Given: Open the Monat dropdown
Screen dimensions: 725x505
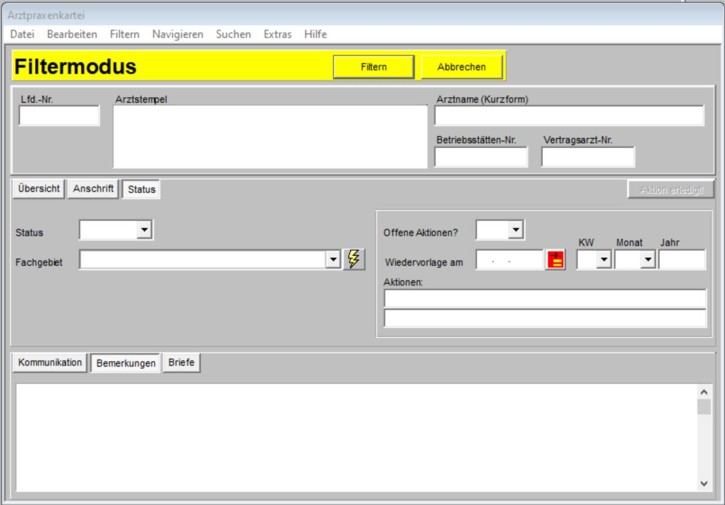Looking at the screenshot, I should pyautogui.click(x=647, y=261).
